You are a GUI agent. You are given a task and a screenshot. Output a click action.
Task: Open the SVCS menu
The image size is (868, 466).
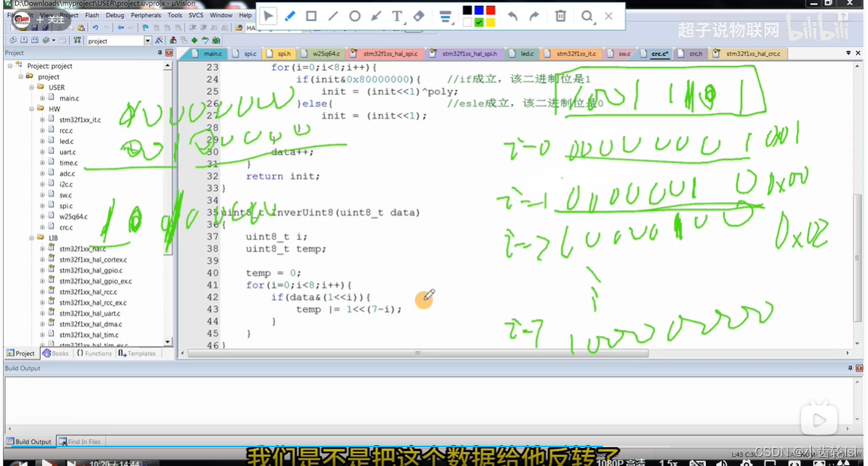(196, 15)
